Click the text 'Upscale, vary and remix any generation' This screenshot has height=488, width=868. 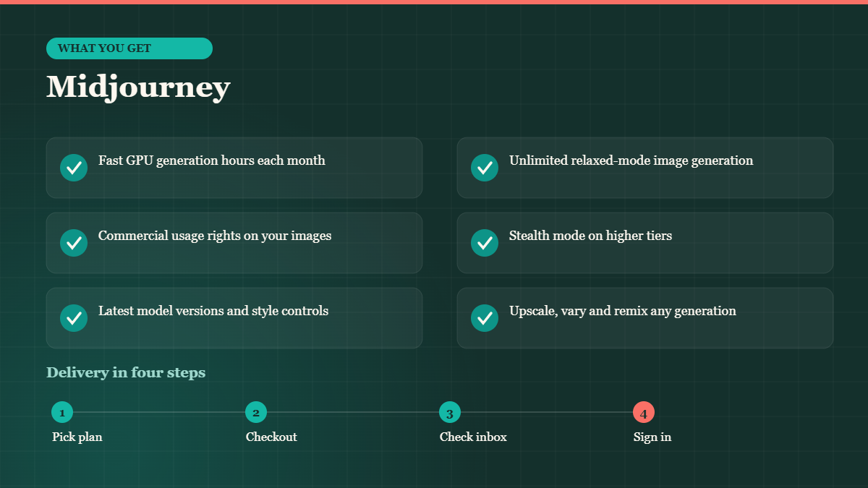coord(623,311)
